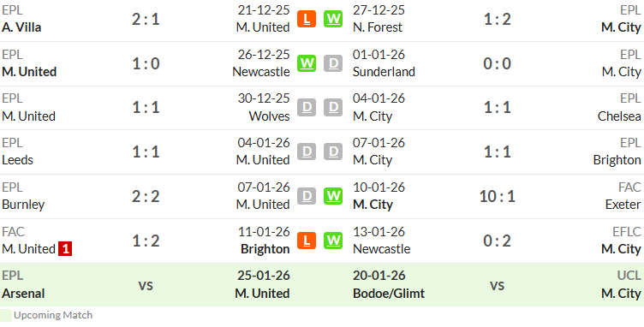Click the 2 : 1 A. Villa score
The width and height of the screenshot is (644, 327).
[x=146, y=20]
